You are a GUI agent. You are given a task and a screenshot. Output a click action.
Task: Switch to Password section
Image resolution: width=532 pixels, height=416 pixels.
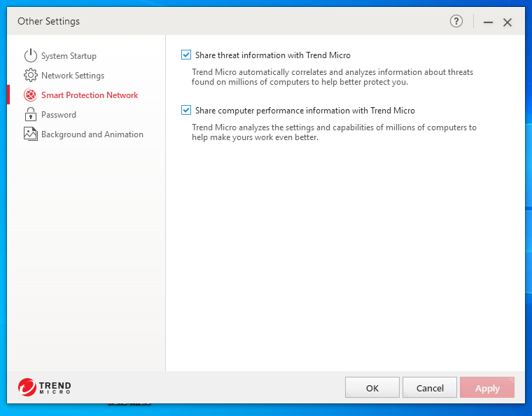coord(59,115)
